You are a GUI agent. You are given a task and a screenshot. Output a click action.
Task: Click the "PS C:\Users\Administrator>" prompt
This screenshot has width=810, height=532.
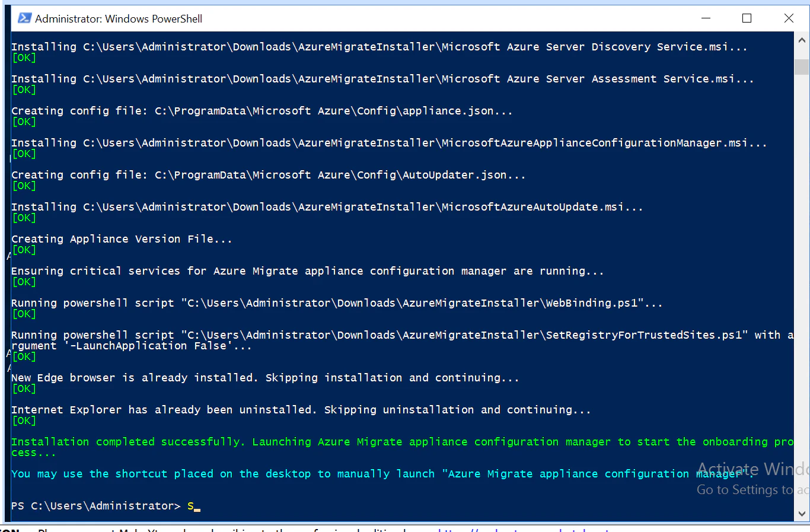(96, 506)
